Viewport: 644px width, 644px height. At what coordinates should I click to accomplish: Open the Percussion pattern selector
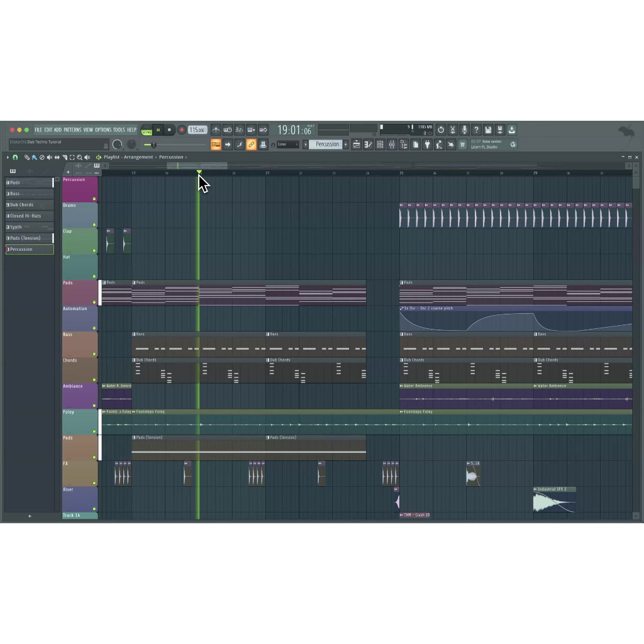(x=327, y=145)
